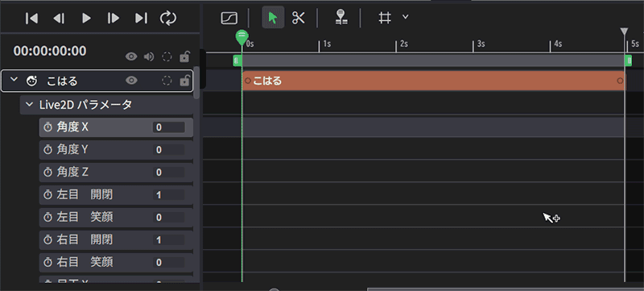Open the graph editor curve view

pyautogui.click(x=229, y=18)
